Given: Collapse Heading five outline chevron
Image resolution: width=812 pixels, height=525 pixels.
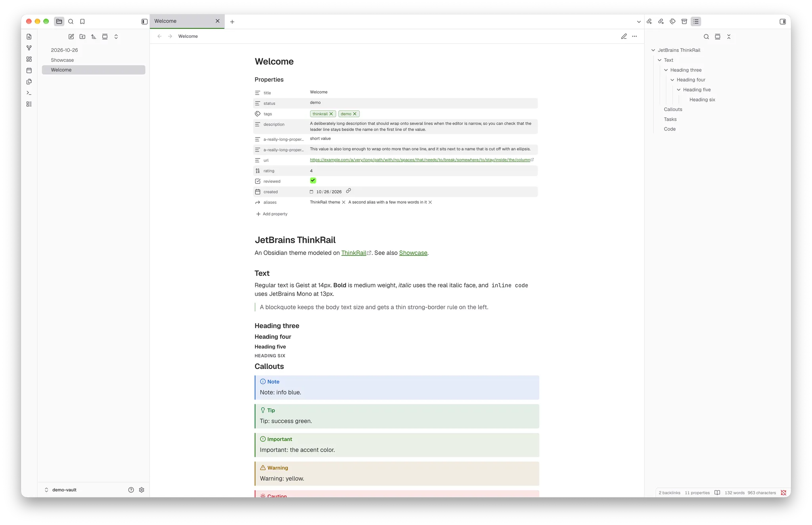Looking at the screenshot, I should click(x=679, y=90).
